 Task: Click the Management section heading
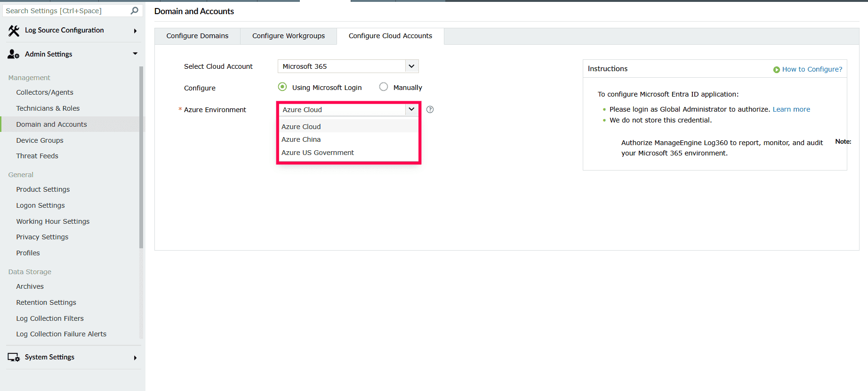pyautogui.click(x=29, y=78)
